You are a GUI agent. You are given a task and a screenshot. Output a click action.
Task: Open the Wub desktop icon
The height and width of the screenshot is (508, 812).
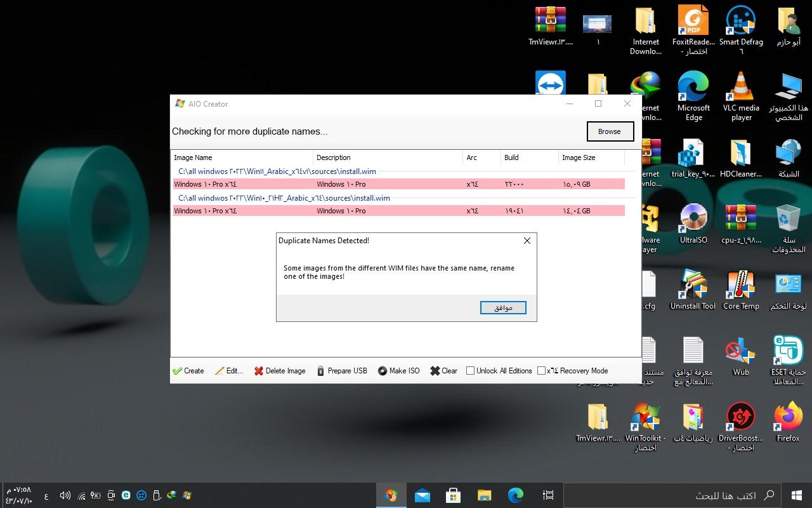click(x=741, y=356)
